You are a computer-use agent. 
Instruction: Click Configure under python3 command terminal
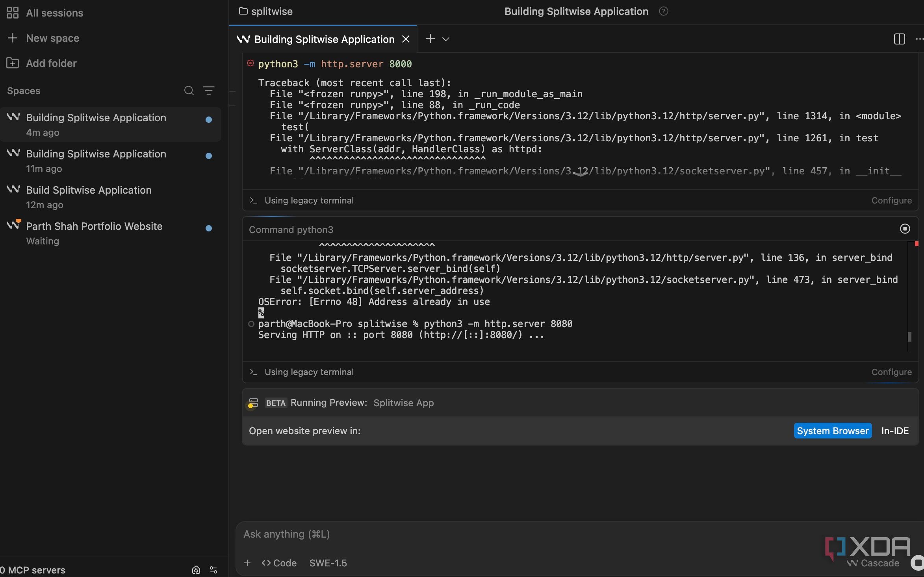tap(891, 372)
